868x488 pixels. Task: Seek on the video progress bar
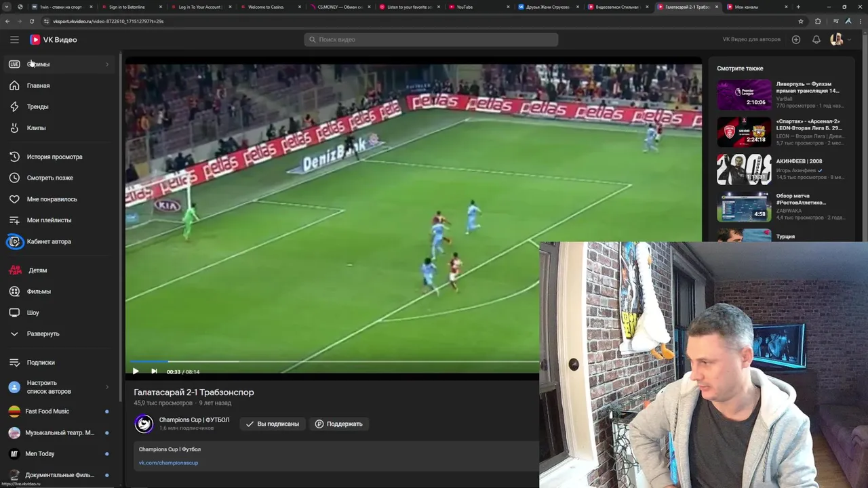(x=332, y=361)
